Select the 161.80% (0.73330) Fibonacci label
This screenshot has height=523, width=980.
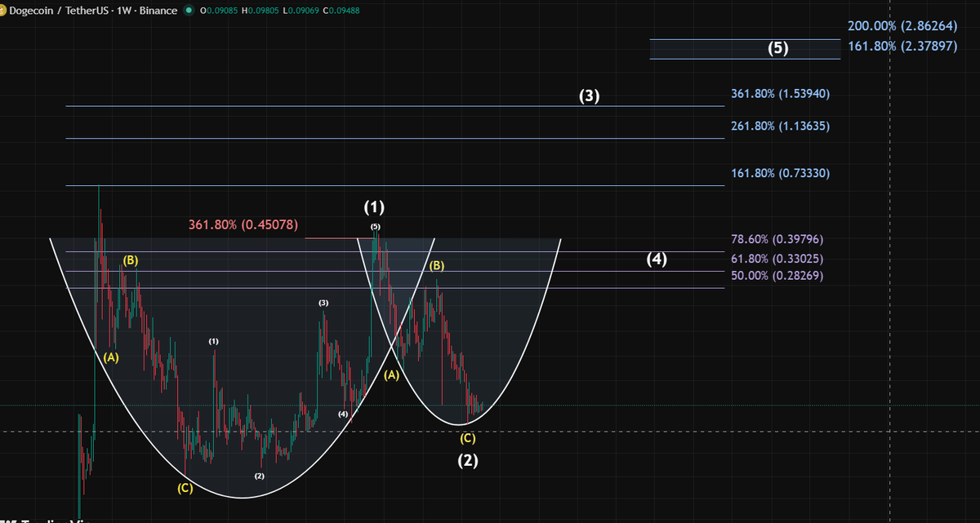pyautogui.click(x=780, y=173)
